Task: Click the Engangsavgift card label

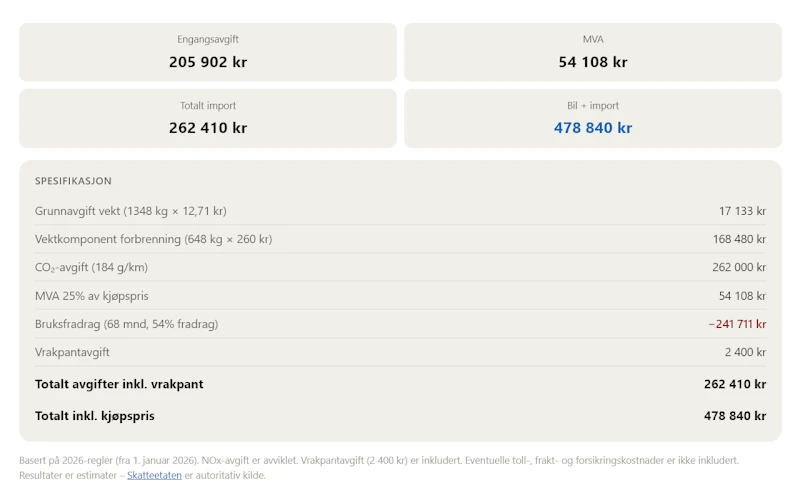Action: (x=208, y=39)
